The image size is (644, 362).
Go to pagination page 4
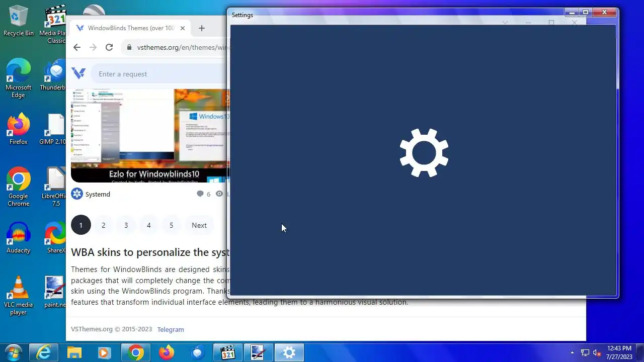(148, 225)
